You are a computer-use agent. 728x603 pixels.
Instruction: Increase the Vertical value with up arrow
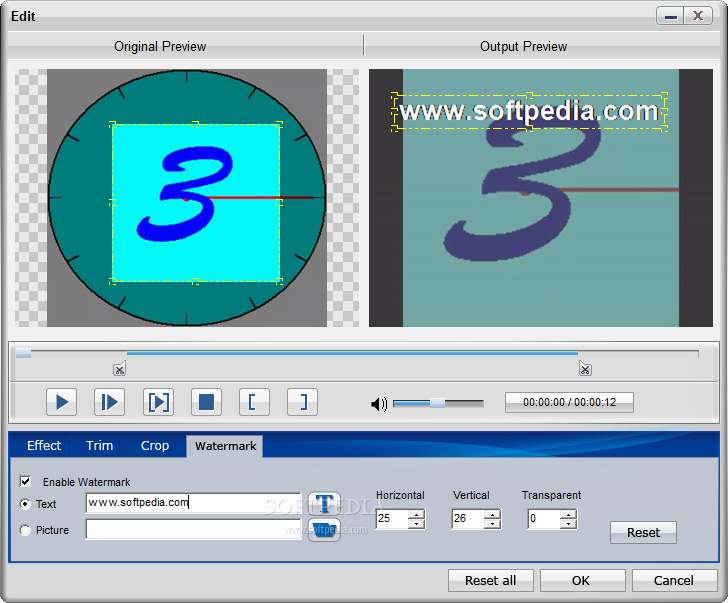point(492,514)
